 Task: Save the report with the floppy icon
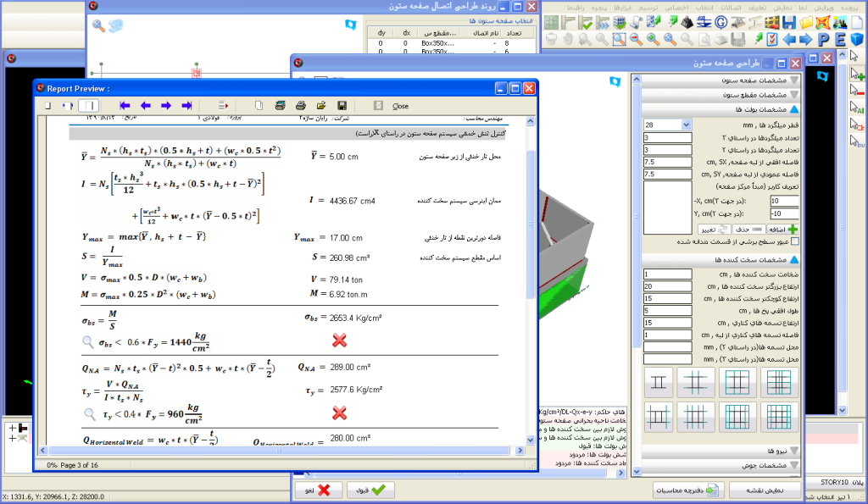click(x=342, y=106)
